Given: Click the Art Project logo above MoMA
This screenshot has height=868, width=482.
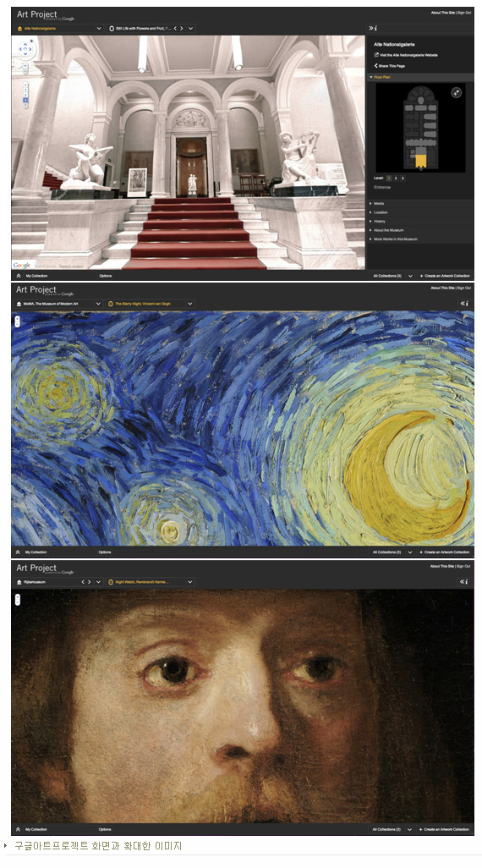Looking at the screenshot, I should point(44,291).
